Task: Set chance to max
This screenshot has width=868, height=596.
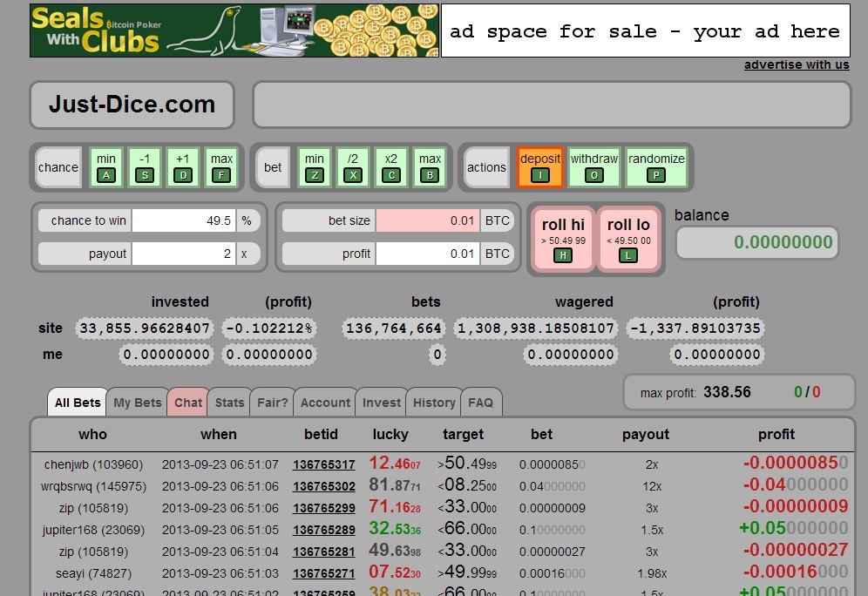Action: pos(221,167)
